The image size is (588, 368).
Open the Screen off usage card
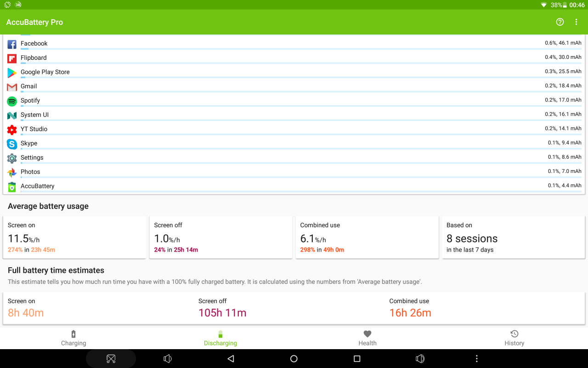click(x=220, y=237)
